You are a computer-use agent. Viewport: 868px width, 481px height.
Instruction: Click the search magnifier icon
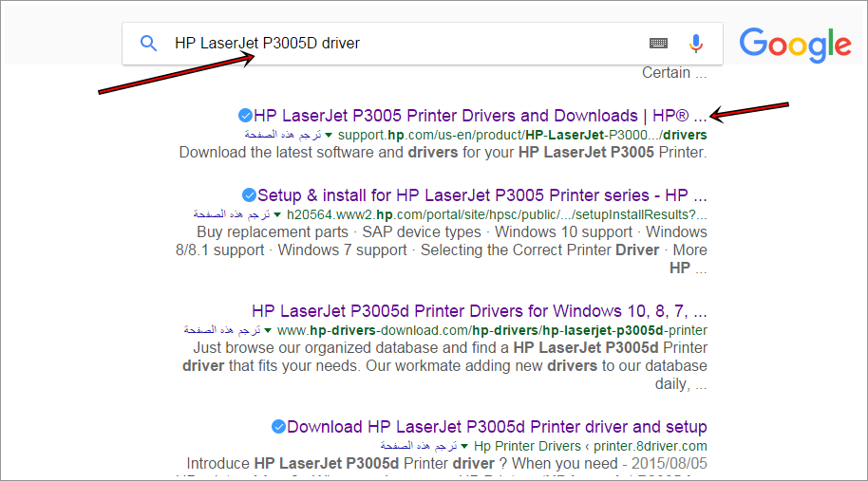148,43
